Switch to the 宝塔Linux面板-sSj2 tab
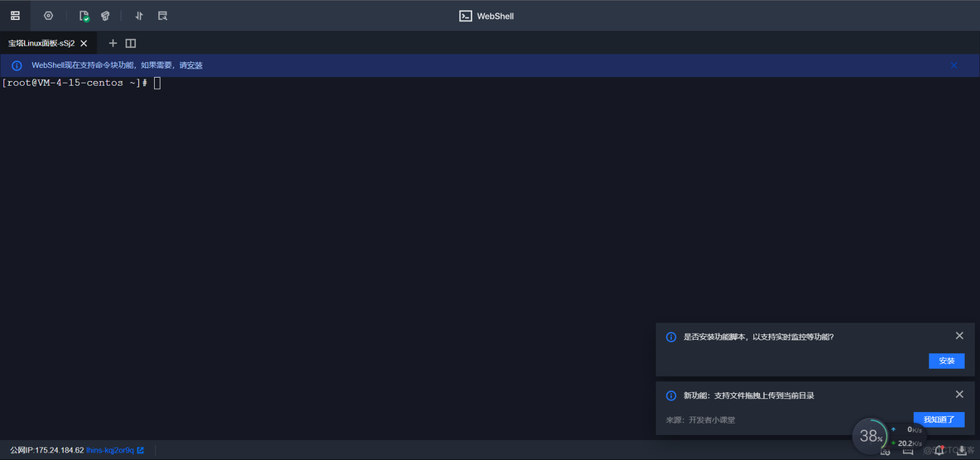Screen dimensions: 980x460 [41, 43]
